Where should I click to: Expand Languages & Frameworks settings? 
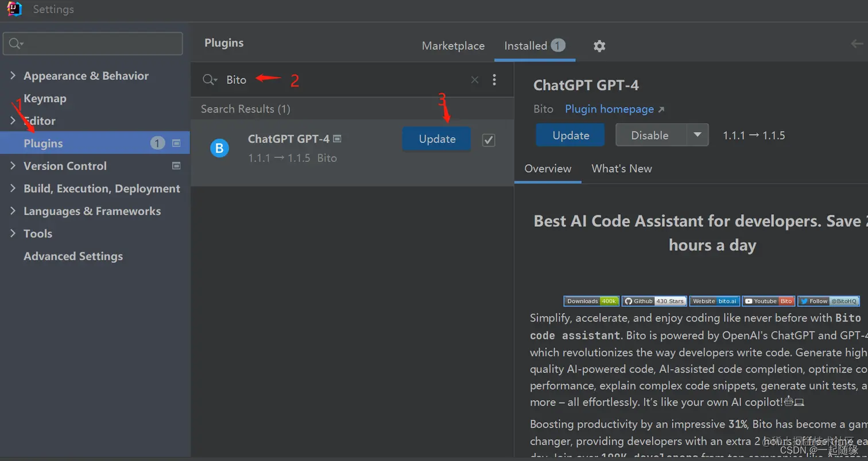tap(13, 211)
